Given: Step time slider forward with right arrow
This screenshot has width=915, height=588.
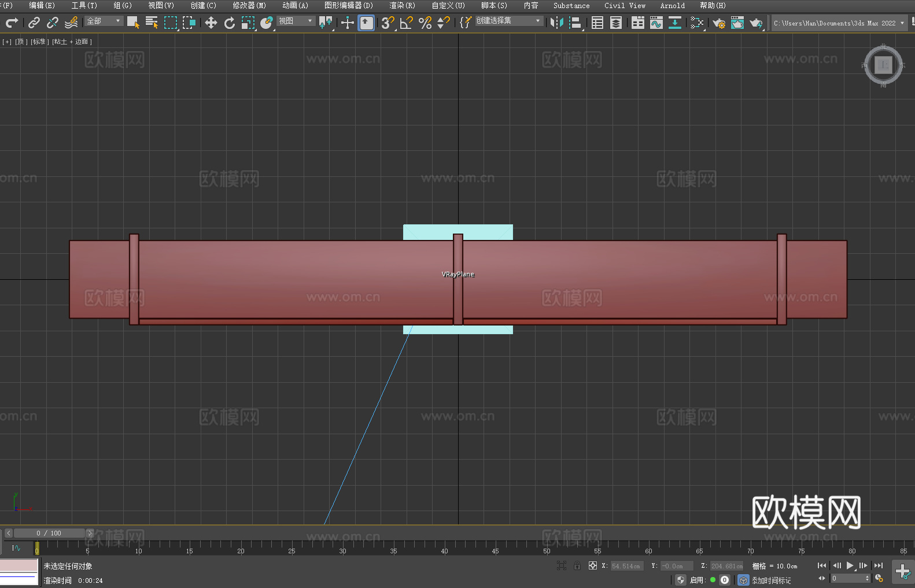Looking at the screenshot, I should click(x=90, y=533).
